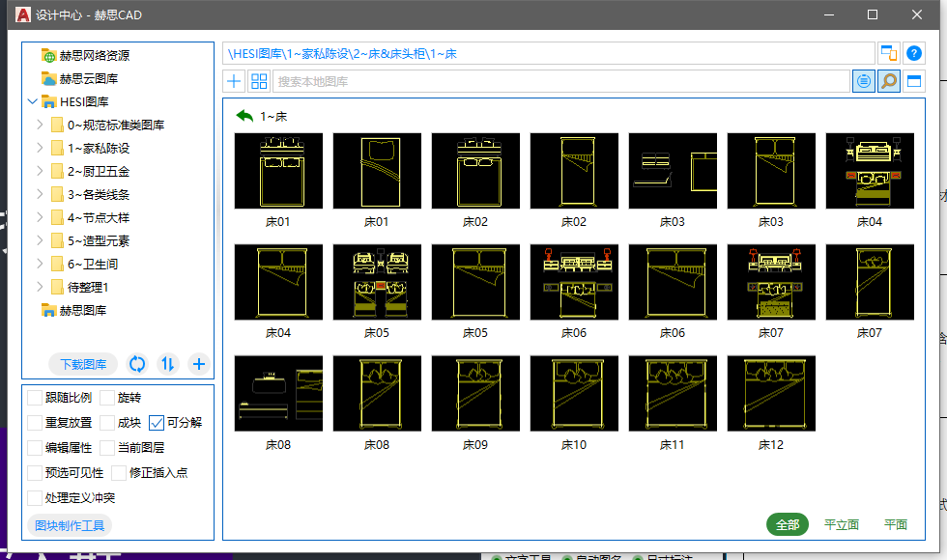Select the 床11 bed thumbnail
The image size is (947, 560).
click(x=673, y=394)
